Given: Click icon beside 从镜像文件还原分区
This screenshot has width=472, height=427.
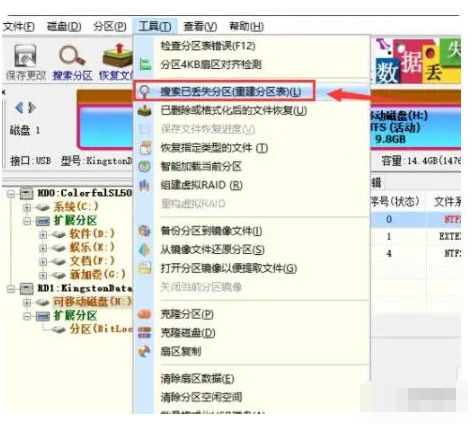Looking at the screenshot, I should 145,249.
